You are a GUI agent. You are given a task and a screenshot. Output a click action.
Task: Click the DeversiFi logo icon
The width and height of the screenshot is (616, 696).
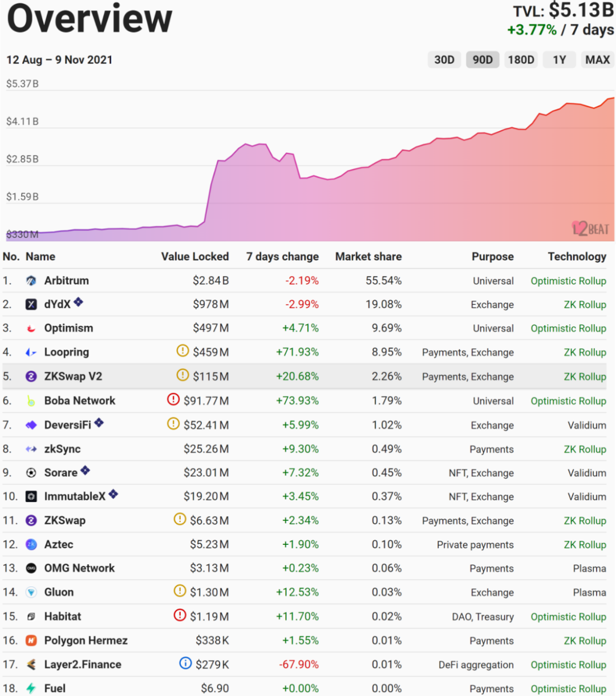tap(31, 425)
